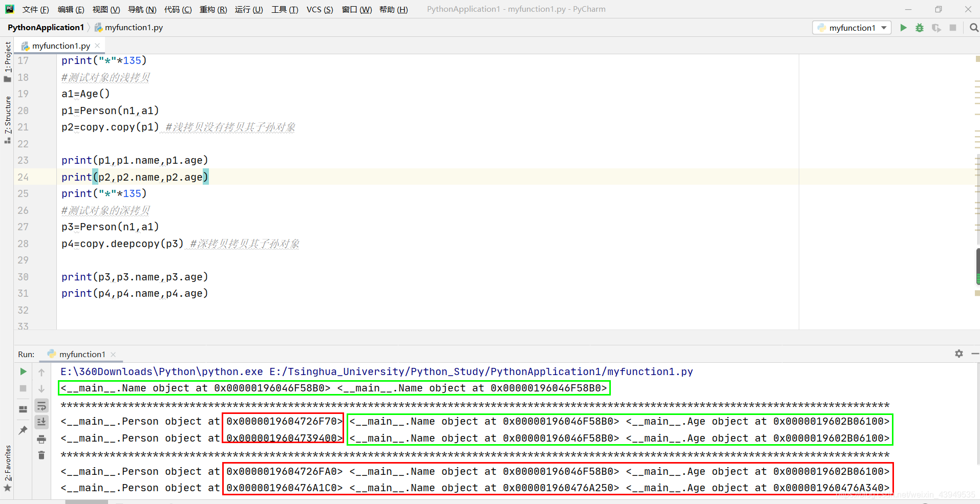Hide the Run tool window

[x=975, y=354]
